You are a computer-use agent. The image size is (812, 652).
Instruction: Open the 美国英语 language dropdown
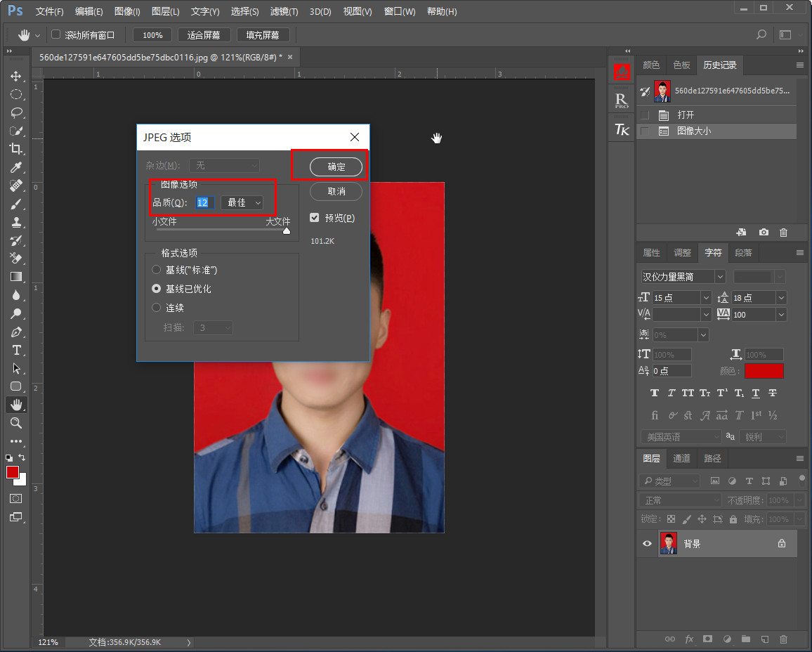(681, 437)
